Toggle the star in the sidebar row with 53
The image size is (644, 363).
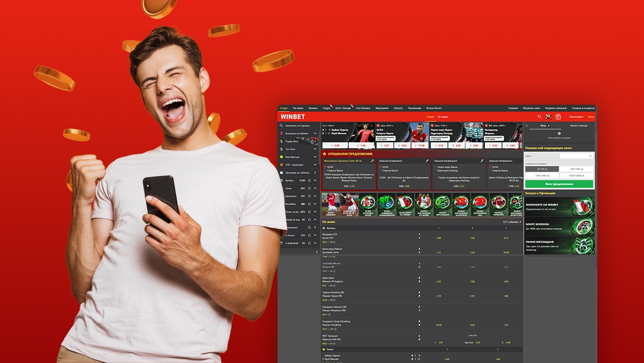click(x=310, y=220)
